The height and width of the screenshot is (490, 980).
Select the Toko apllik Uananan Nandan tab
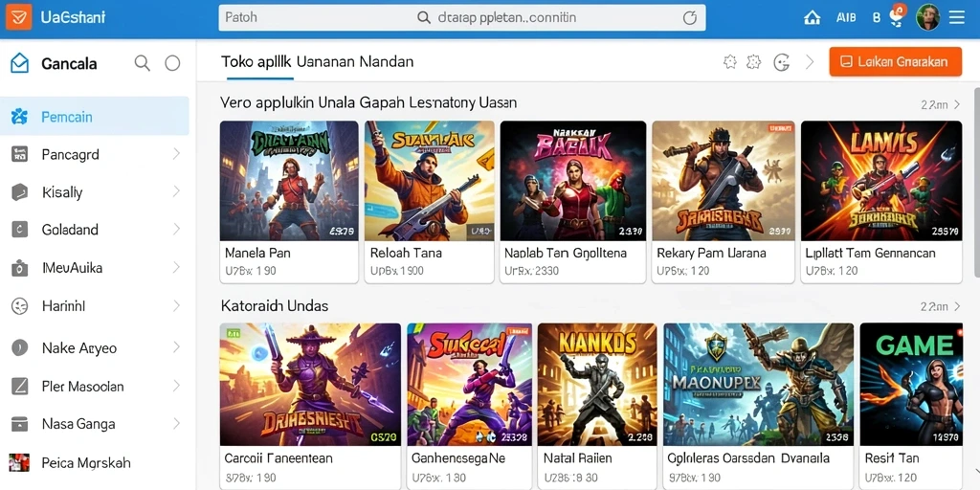(x=317, y=62)
